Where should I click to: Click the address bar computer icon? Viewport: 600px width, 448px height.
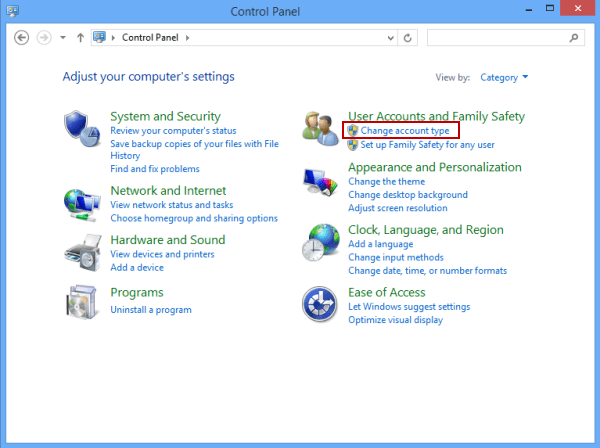click(x=99, y=37)
